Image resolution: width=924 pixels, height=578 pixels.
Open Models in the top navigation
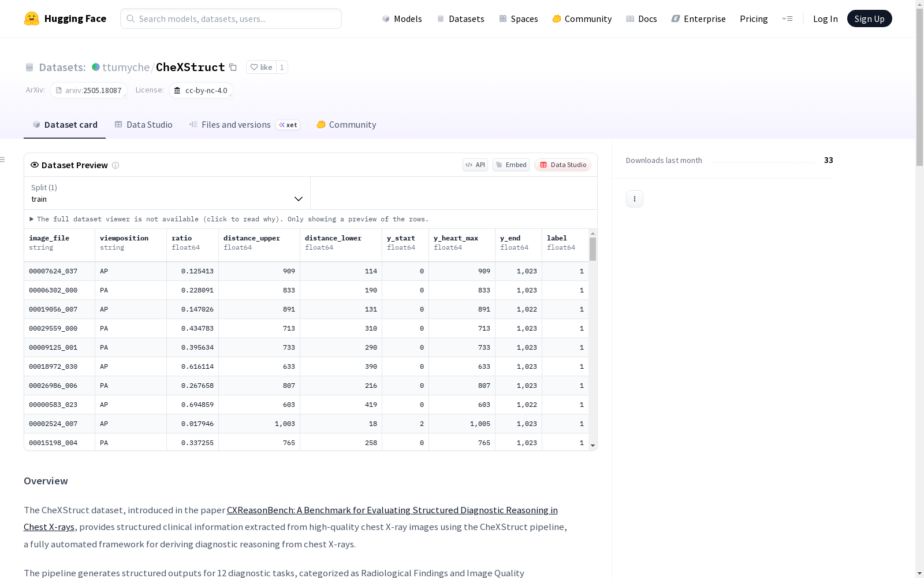[402, 18]
